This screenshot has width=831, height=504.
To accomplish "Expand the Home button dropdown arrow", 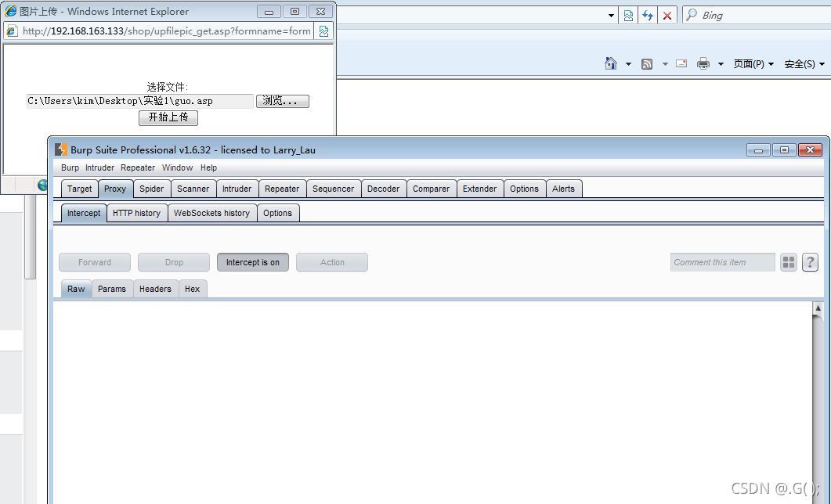I will click(x=629, y=64).
